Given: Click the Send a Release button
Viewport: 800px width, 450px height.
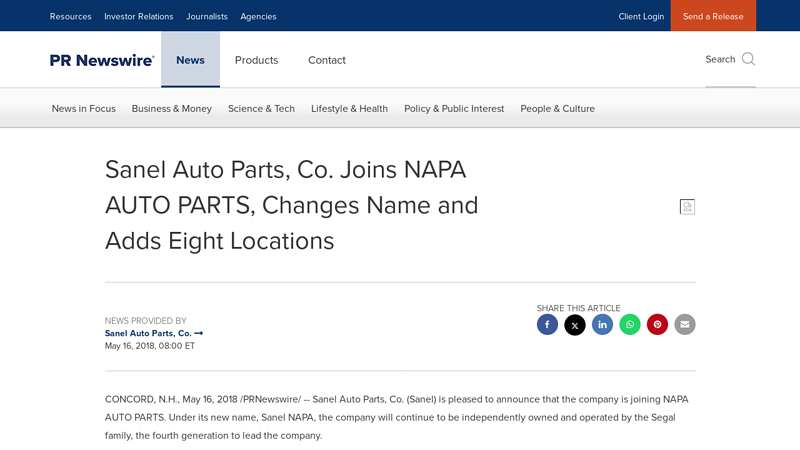Looking at the screenshot, I should [713, 16].
